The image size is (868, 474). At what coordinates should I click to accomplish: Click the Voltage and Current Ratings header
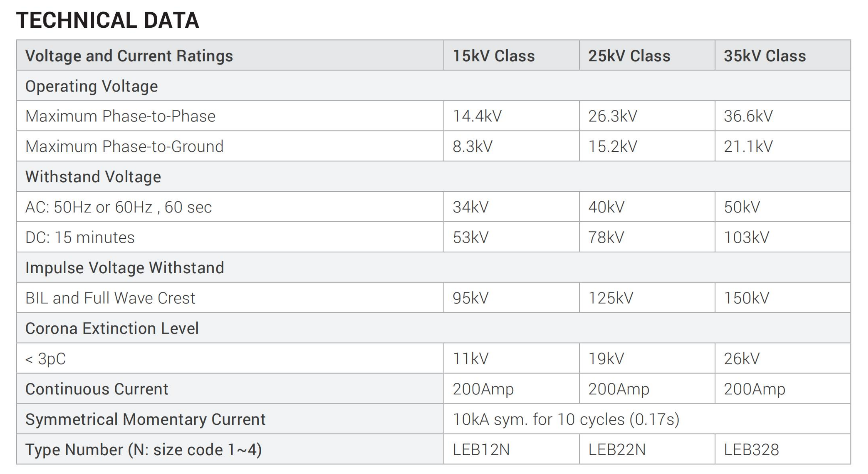(x=129, y=56)
